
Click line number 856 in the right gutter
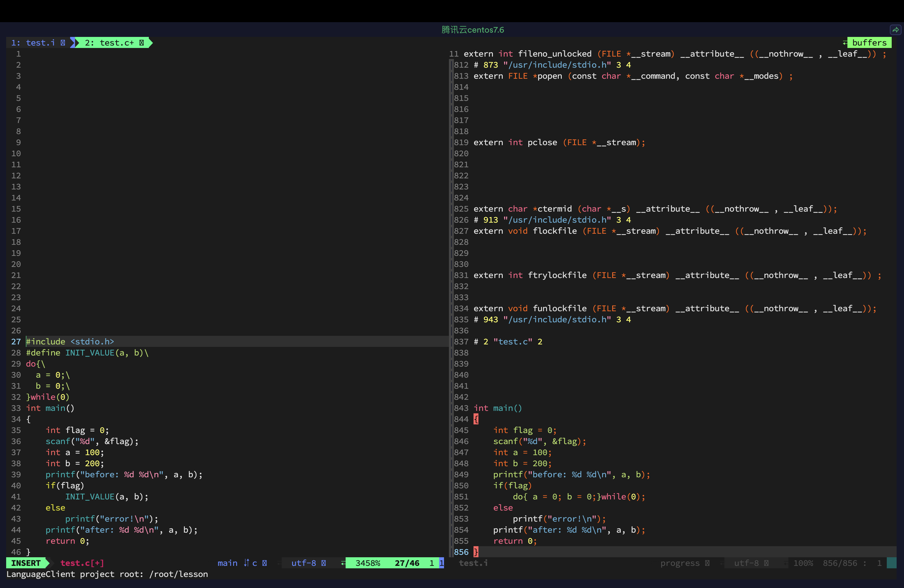click(461, 552)
